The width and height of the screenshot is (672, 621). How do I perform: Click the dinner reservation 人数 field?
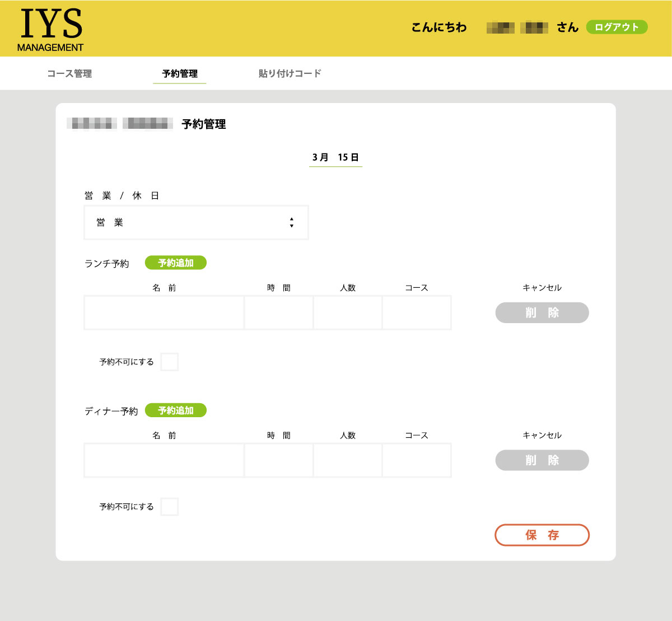point(348,460)
